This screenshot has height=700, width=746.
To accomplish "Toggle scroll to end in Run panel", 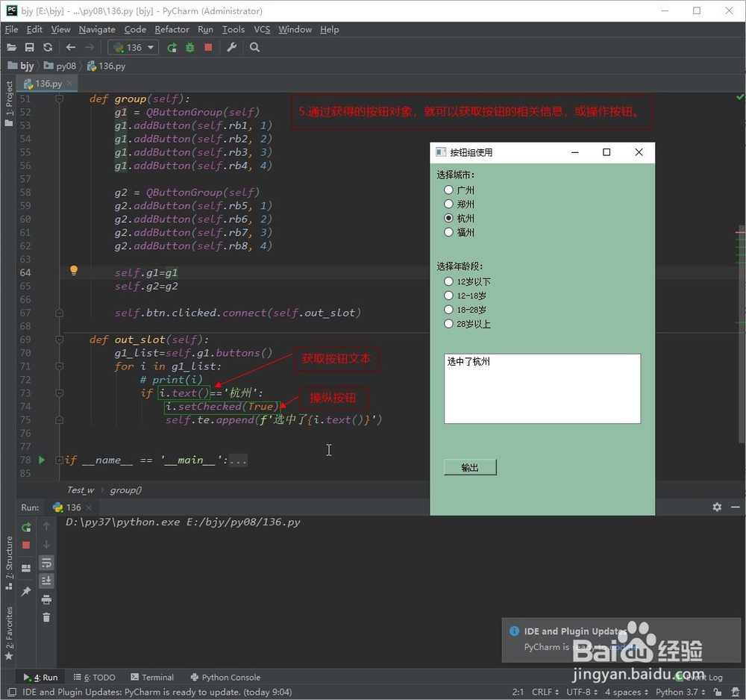I will point(46,581).
